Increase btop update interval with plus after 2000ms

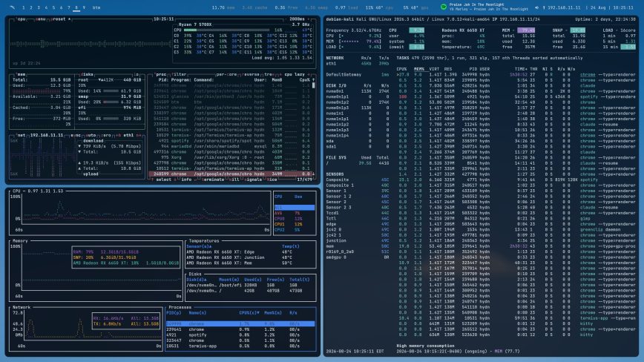pos(309,19)
